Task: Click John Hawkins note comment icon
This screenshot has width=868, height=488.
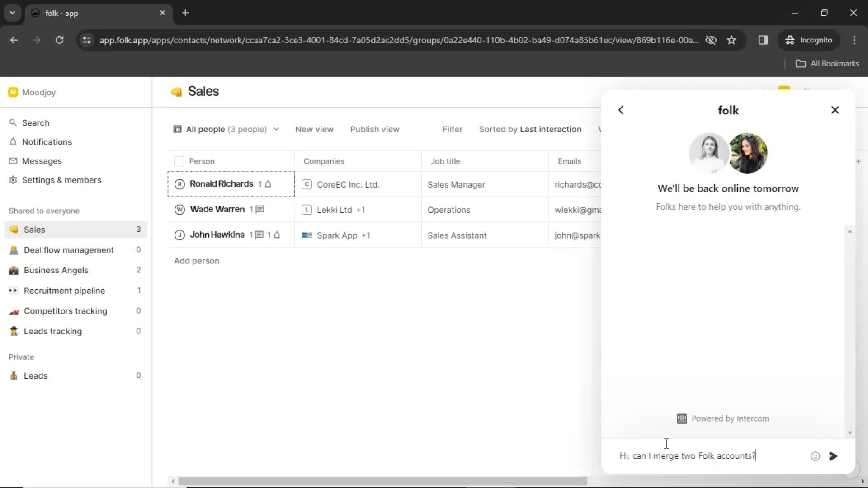Action: pos(259,235)
